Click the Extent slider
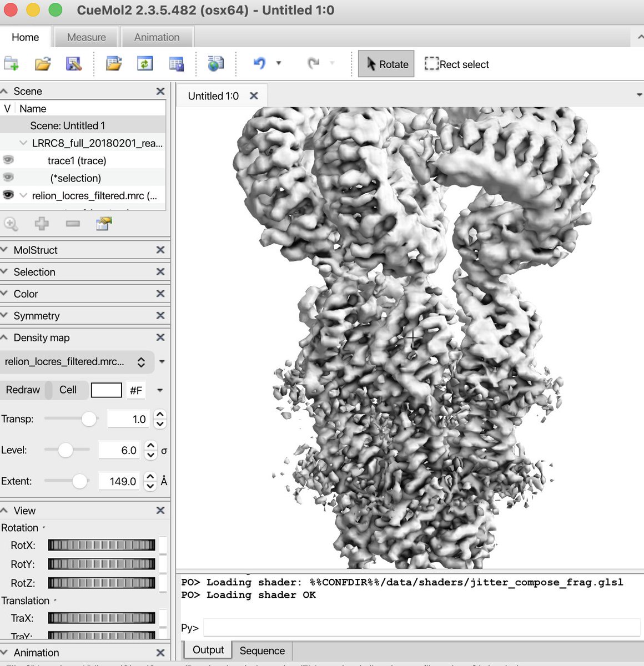Image resolution: width=644 pixels, height=666 pixels. click(x=67, y=481)
